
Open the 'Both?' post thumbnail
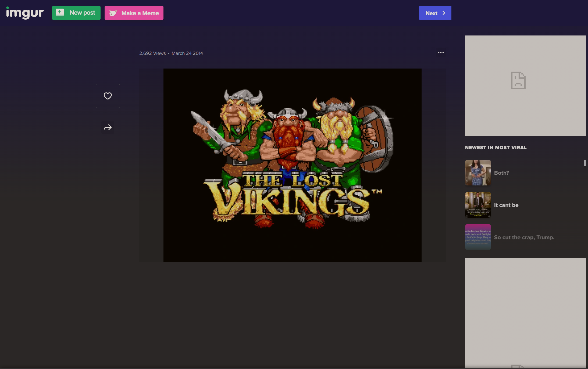pyautogui.click(x=478, y=173)
